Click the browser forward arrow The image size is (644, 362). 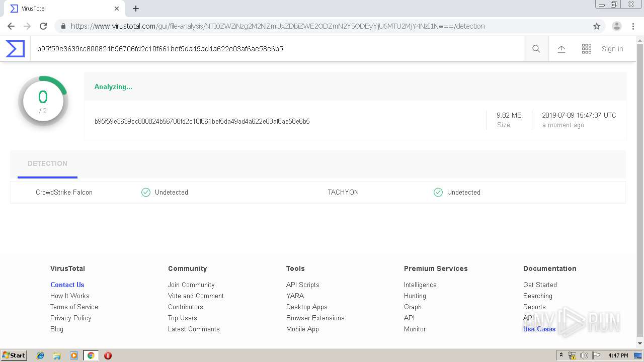(27, 26)
